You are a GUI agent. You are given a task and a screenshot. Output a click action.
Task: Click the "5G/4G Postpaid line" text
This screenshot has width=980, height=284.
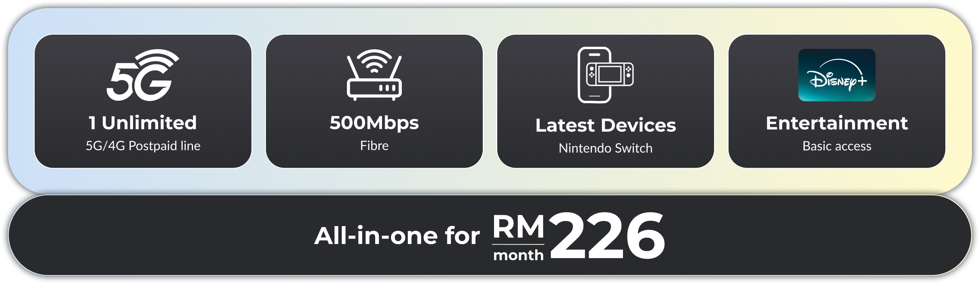(143, 146)
